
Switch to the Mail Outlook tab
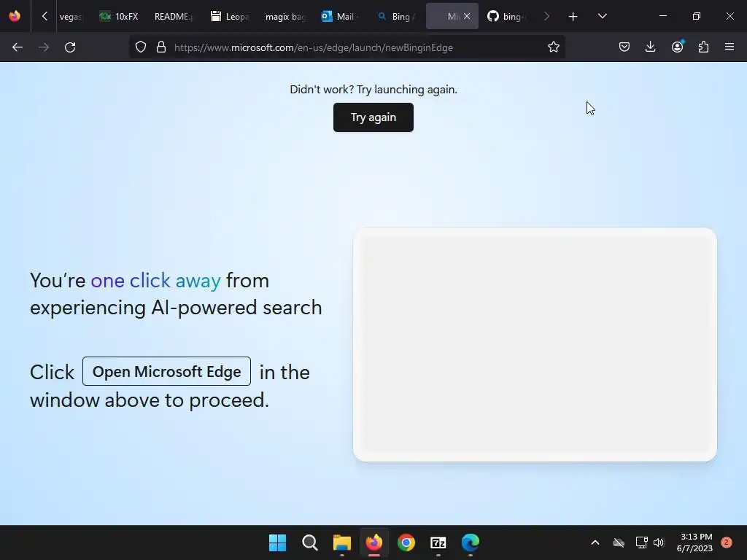tap(340, 16)
